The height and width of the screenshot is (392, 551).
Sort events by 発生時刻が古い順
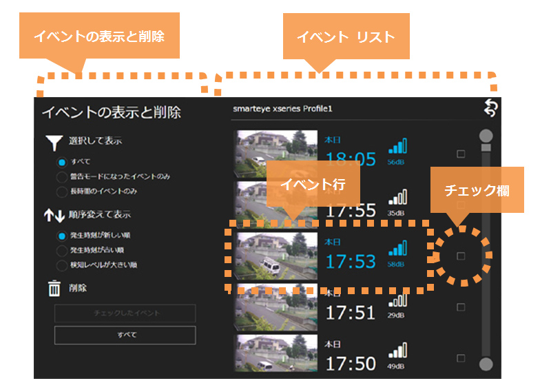click(62, 250)
